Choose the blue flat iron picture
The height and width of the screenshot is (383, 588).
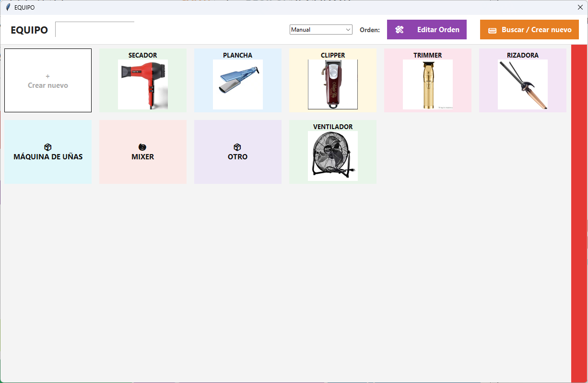(238, 84)
